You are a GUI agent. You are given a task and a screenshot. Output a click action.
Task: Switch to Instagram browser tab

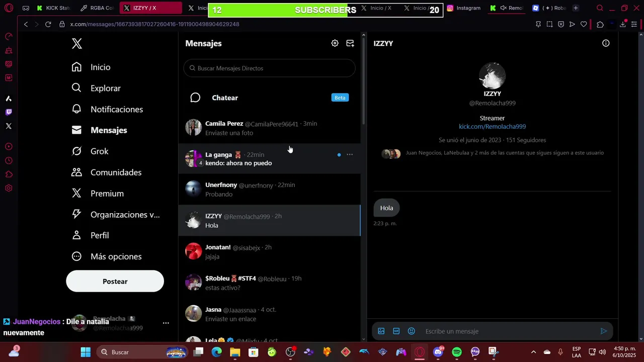[x=464, y=8]
